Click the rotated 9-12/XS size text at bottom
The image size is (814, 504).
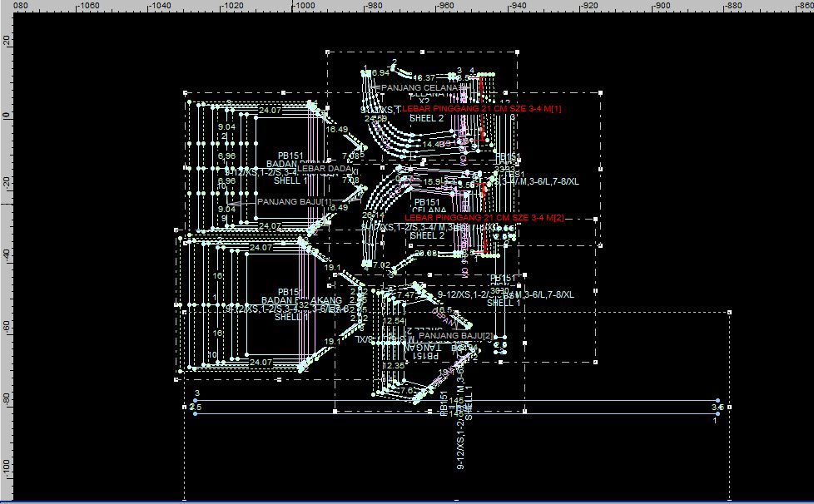[461, 445]
